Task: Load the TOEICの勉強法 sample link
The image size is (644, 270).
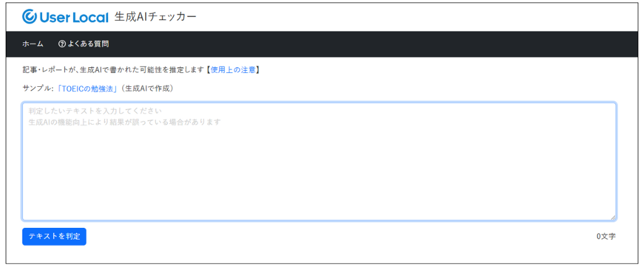Action: pyautogui.click(x=87, y=89)
